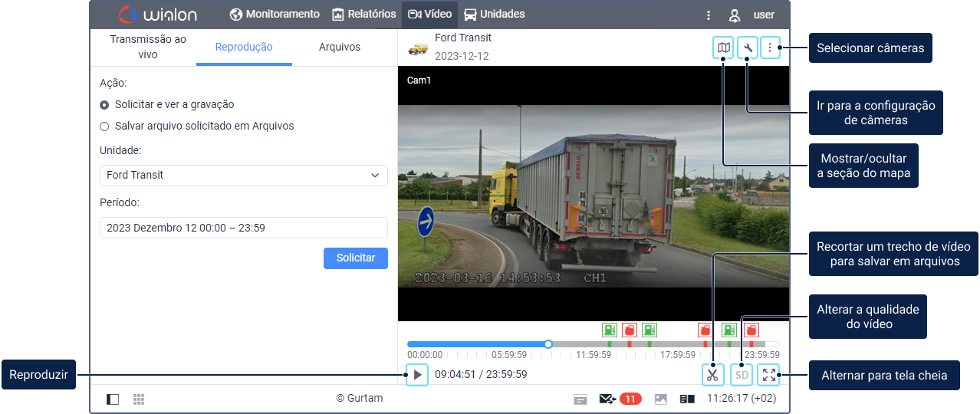Click the Período date range field
The image size is (980, 414).
pyautogui.click(x=244, y=228)
